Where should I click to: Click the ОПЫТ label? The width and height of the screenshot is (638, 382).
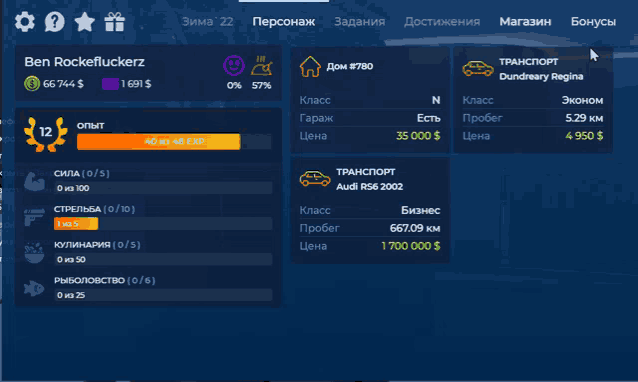pyautogui.click(x=91, y=126)
